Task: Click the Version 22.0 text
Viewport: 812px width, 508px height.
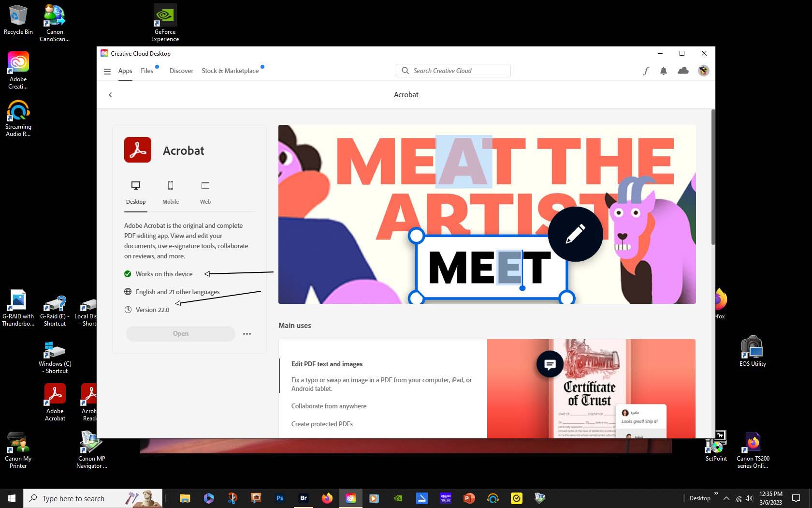Action: pos(152,310)
